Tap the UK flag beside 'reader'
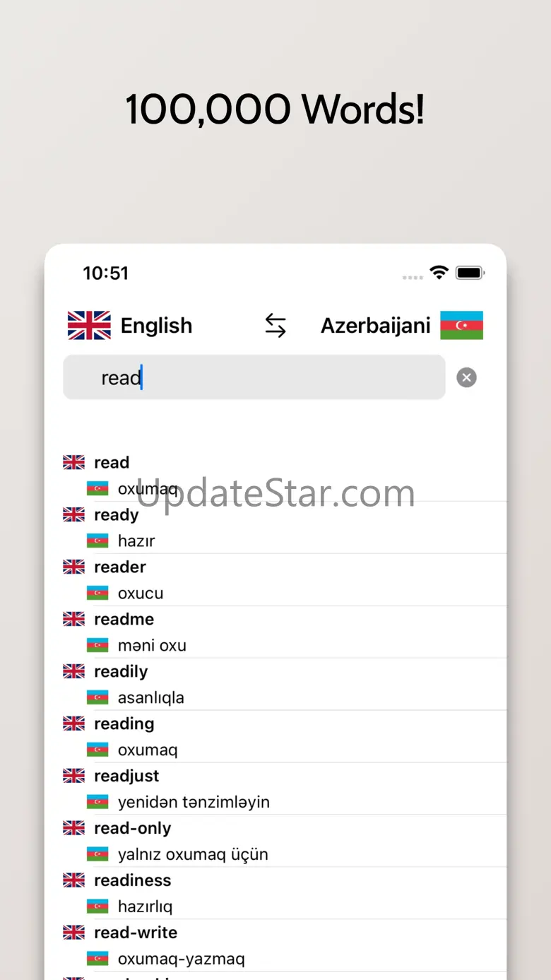The width and height of the screenshot is (551, 980). pyautogui.click(x=73, y=567)
